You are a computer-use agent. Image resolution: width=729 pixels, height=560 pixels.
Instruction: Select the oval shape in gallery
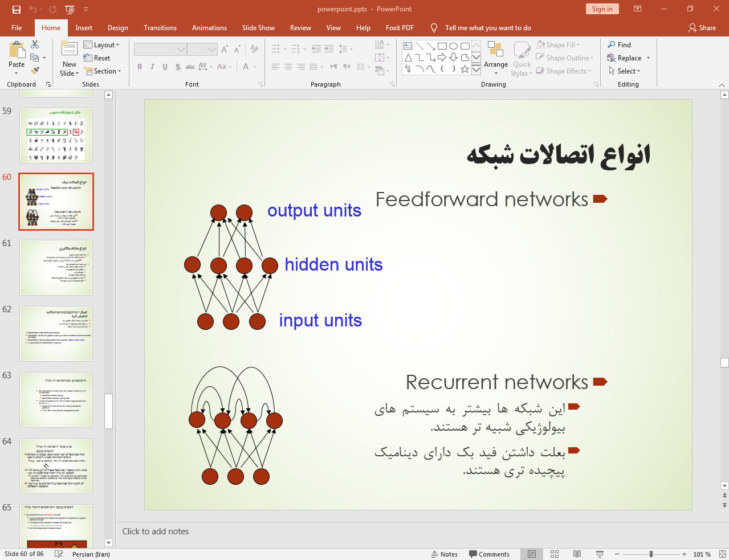click(x=453, y=46)
